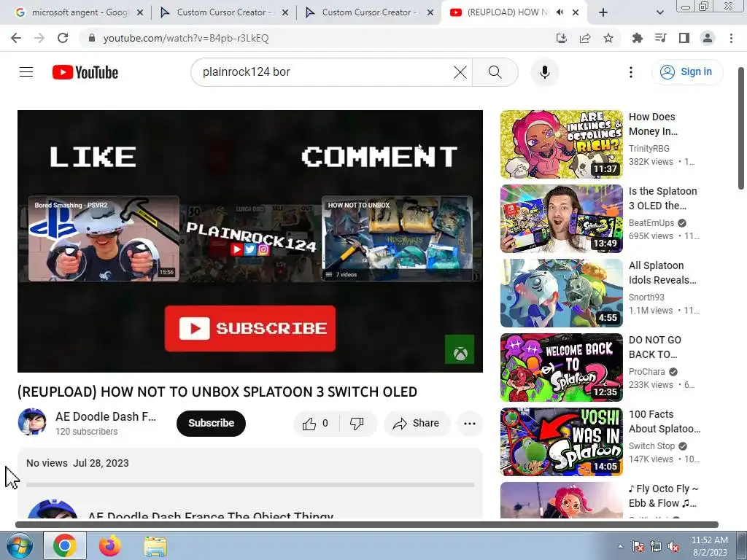Screen dimensions: 747x560
Task: Bookmark this page with star icon
Action: pos(608,38)
